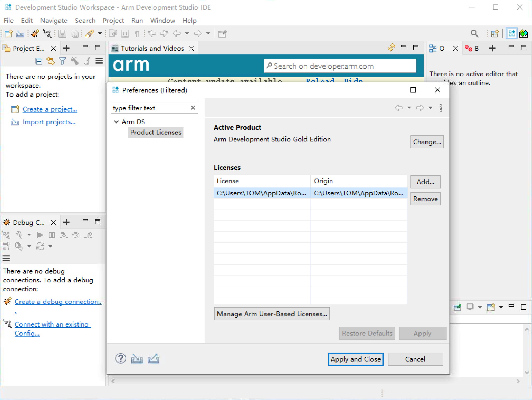The width and height of the screenshot is (532, 400).
Task: Open Preferences forward history dropdown arrow
Action: (430, 108)
